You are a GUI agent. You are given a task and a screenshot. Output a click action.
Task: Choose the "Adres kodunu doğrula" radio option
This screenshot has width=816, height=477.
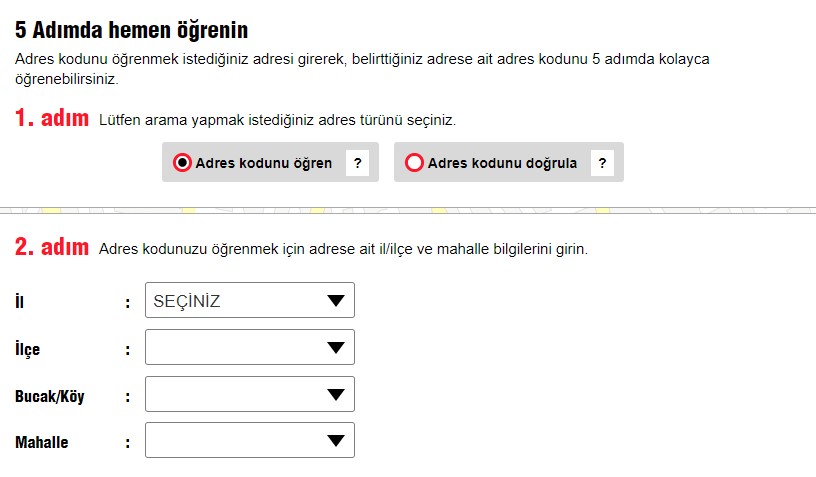coord(414,163)
